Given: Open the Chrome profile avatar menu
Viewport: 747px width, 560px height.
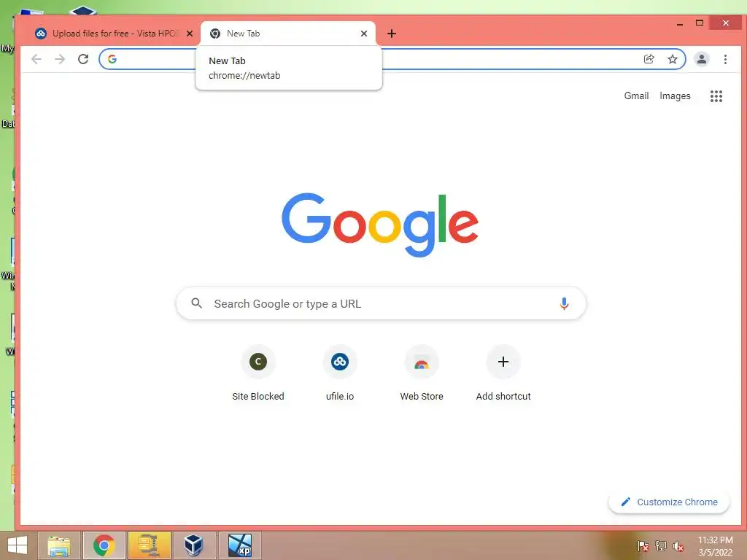Looking at the screenshot, I should [701, 59].
